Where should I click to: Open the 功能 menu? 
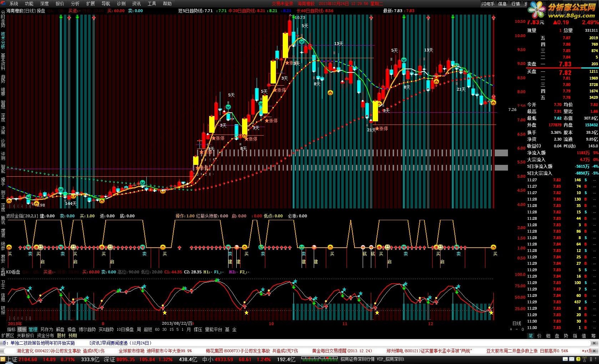click(x=29, y=4)
